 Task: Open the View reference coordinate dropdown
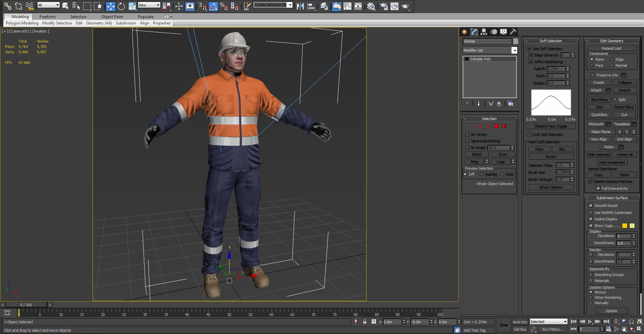click(x=149, y=5)
